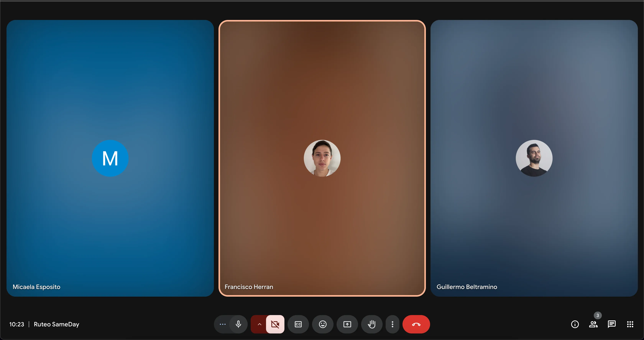Open the three-dot more options menu
This screenshot has width=644, height=340.
[393, 324]
